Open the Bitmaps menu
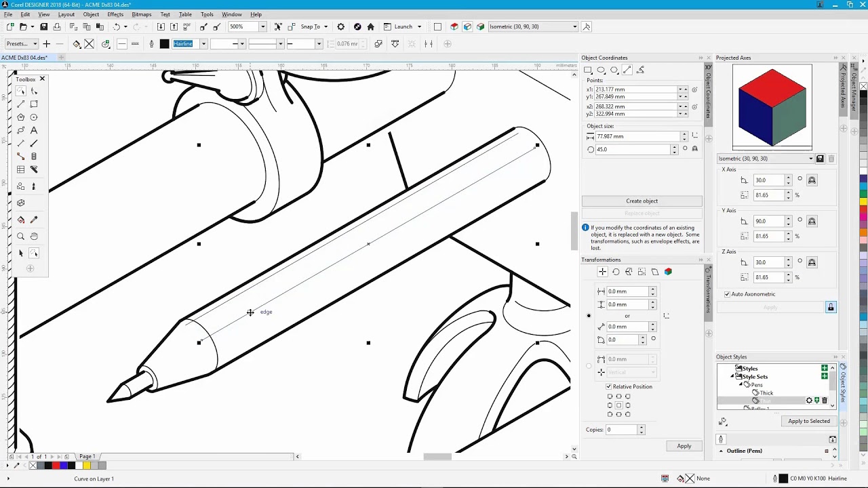 tap(141, 14)
